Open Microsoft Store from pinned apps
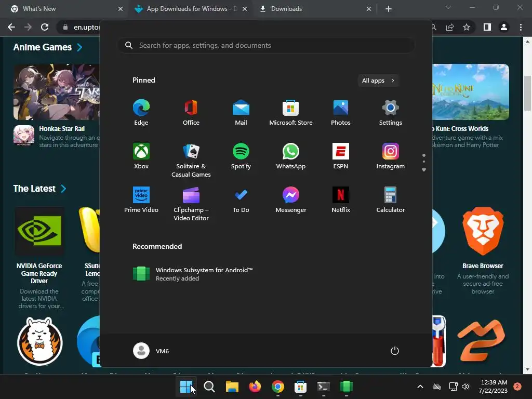Viewport: 532px width, 399px height. [291, 113]
